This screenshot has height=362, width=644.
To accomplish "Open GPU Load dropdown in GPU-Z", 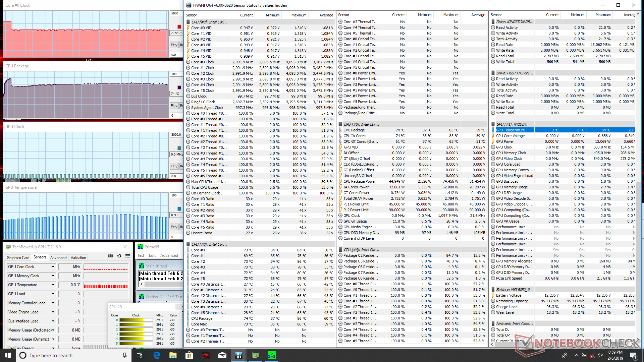I will click(53, 294).
